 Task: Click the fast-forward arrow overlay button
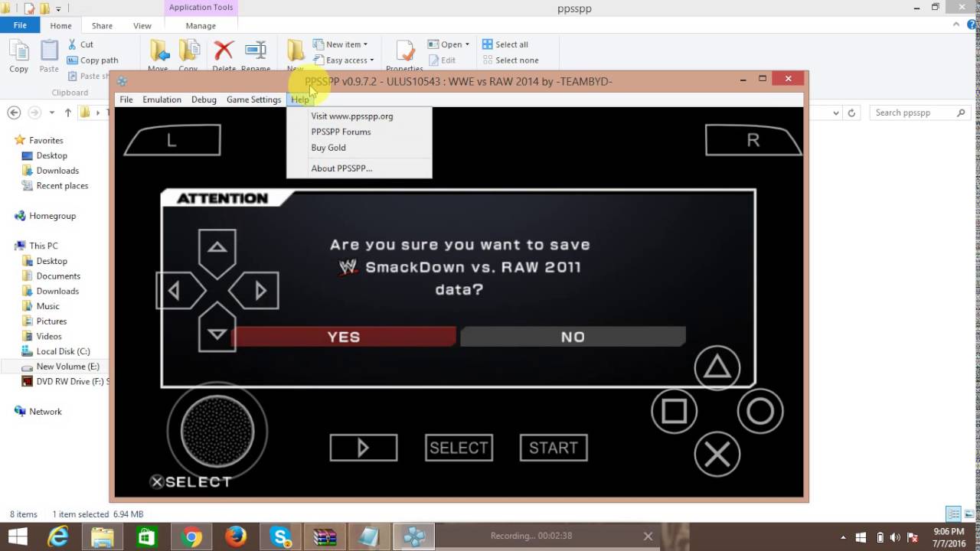point(364,448)
